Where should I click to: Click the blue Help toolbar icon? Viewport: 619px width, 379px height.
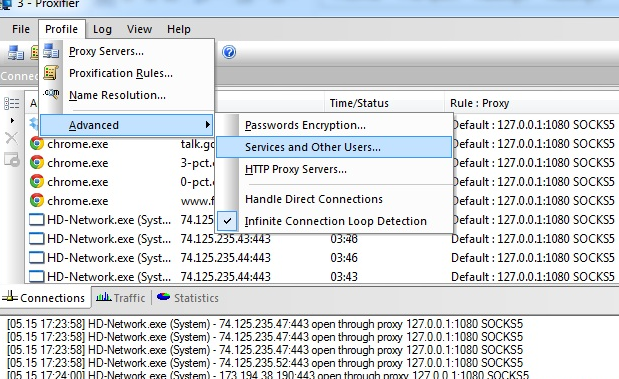[229, 52]
